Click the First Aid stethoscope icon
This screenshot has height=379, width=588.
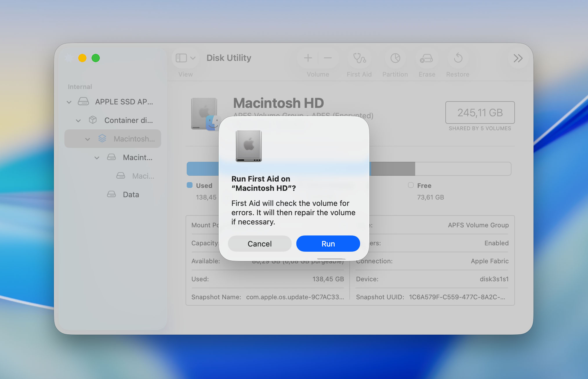coord(359,58)
